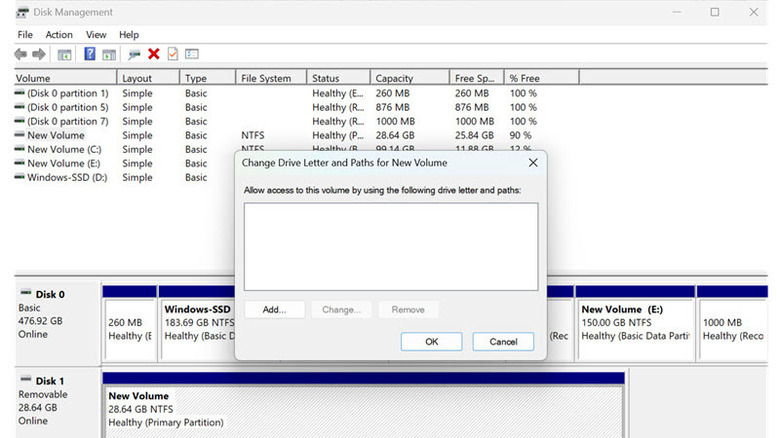Click the red X Delete toolbar icon
This screenshot has height=438, width=780.
153,54
